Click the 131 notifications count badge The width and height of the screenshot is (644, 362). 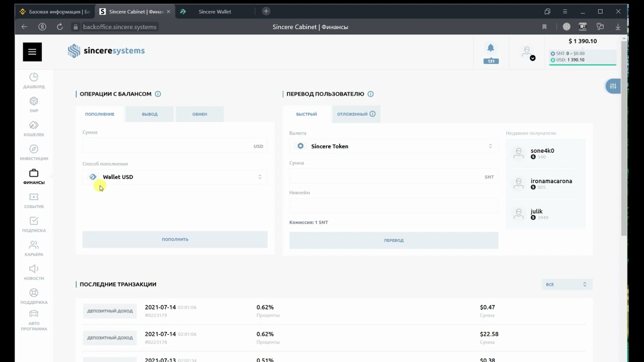491,61
